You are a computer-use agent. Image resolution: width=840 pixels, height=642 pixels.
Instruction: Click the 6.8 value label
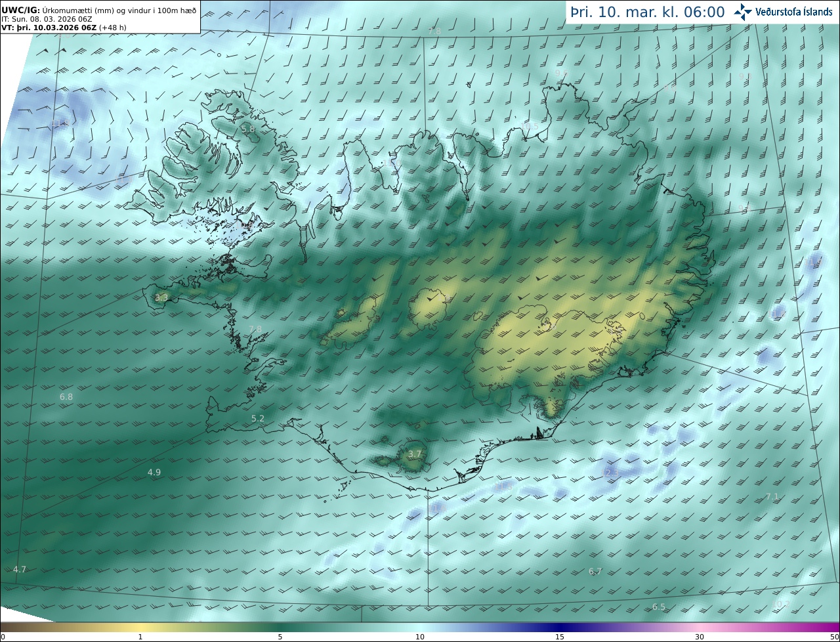pyautogui.click(x=66, y=397)
